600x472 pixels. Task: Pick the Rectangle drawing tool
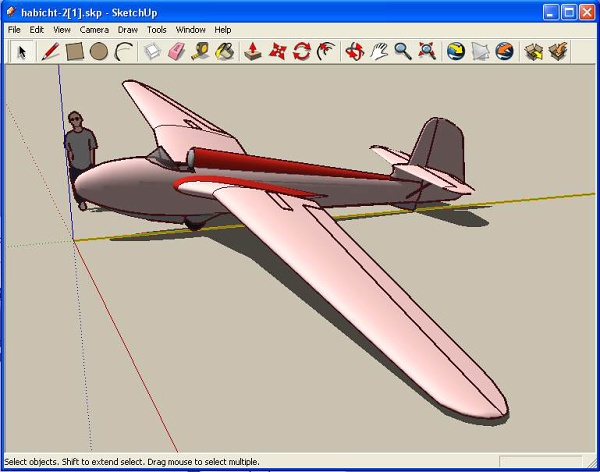pyautogui.click(x=74, y=51)
